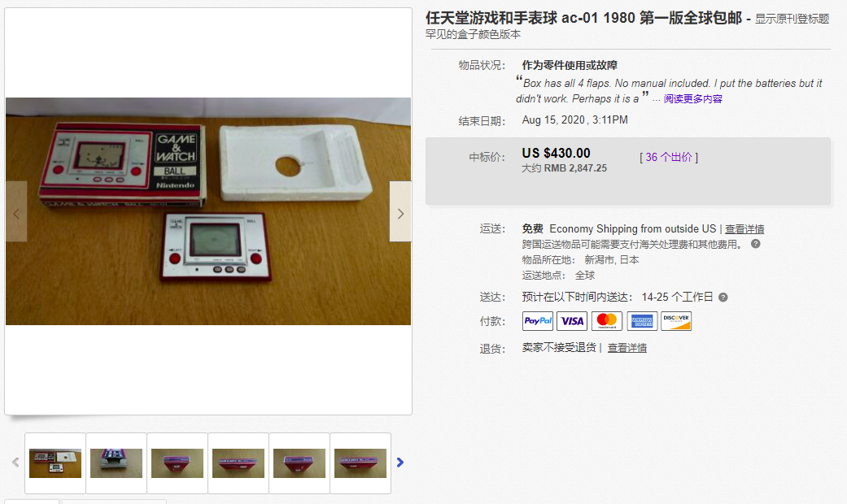Click the Discover payment icon
Screen dimensions: 847x504
676,321
